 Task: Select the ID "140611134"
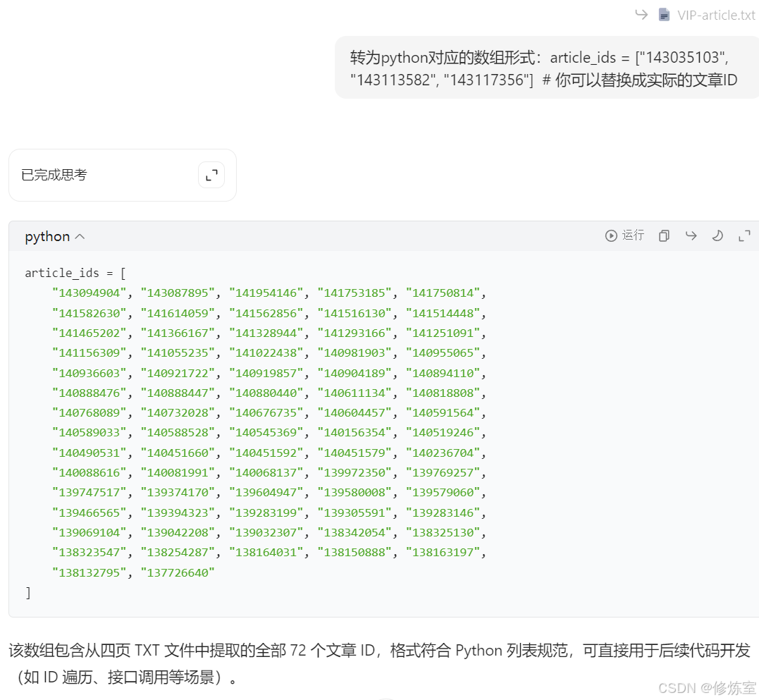[354, 393]
